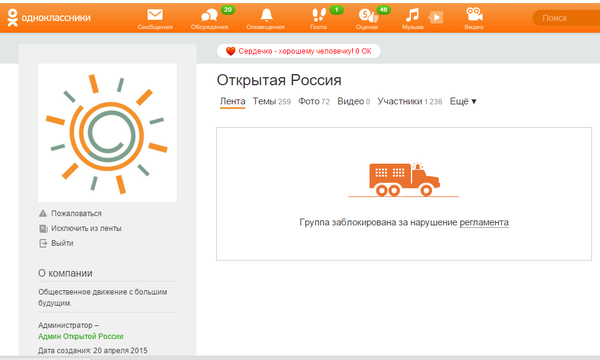Image resolution: width=600 pixels, height=360 pixels.
Task: Open Оповещения bell icon
Action: [x=266, y=15]
